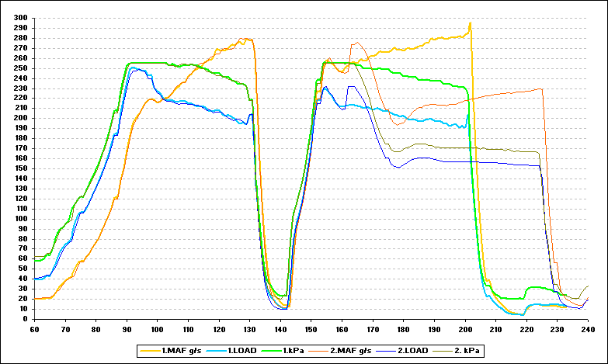Click the 1.kPa legend entry
Viewport: 608px width, 364px height.
[283, 351]
